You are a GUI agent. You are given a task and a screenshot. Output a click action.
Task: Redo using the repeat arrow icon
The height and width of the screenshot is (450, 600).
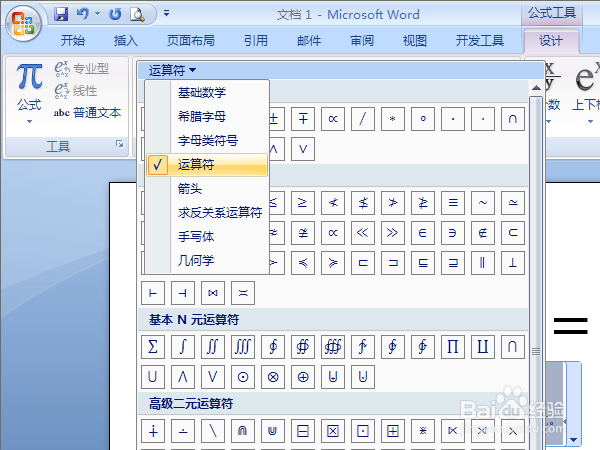point(115,14)
